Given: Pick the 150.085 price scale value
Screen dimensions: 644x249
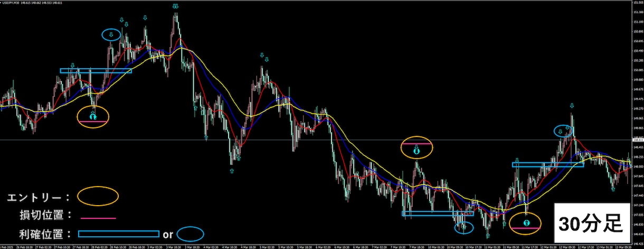Looking at the screenshot, I should click(x=638, y=70).
